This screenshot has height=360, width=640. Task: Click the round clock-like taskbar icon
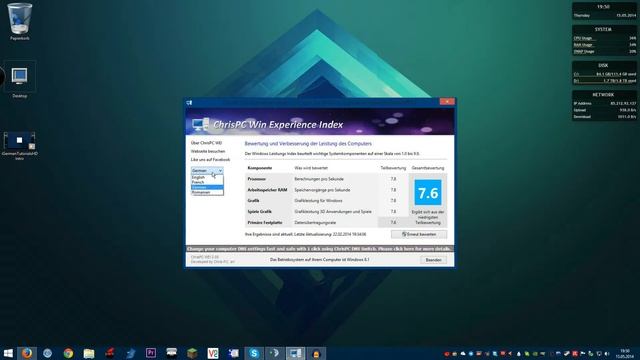pos(47,353)
